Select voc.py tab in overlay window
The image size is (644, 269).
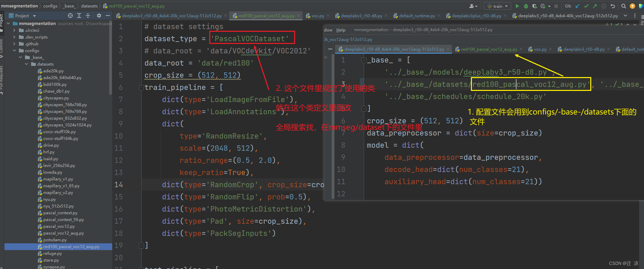(x=540, y=49)
